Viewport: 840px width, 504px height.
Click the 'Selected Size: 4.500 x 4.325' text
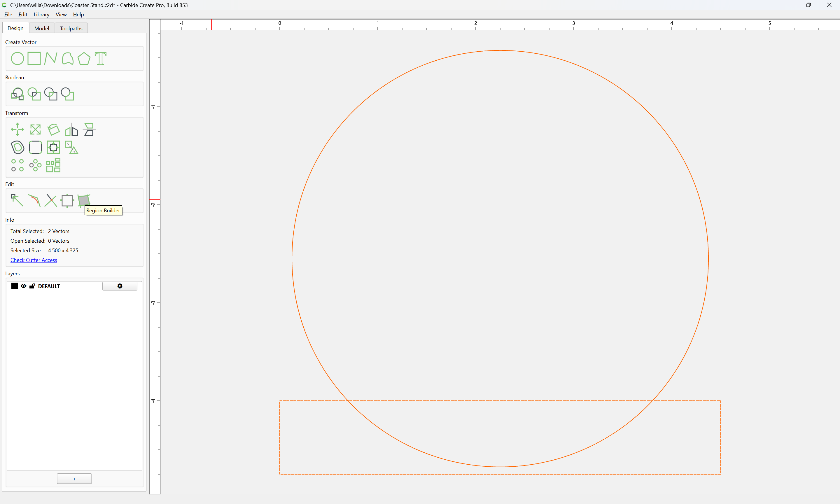(x=44, y=250)
